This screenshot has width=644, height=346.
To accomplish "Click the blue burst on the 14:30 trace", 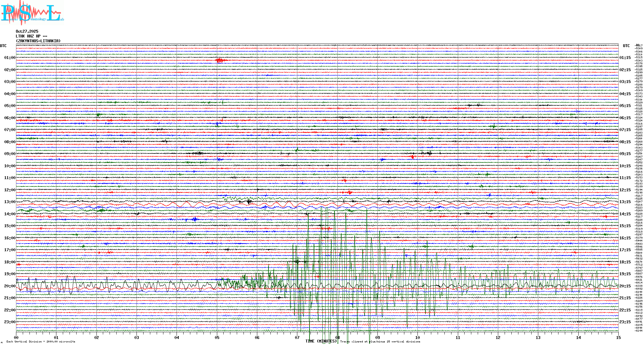I will click(194, 219).
